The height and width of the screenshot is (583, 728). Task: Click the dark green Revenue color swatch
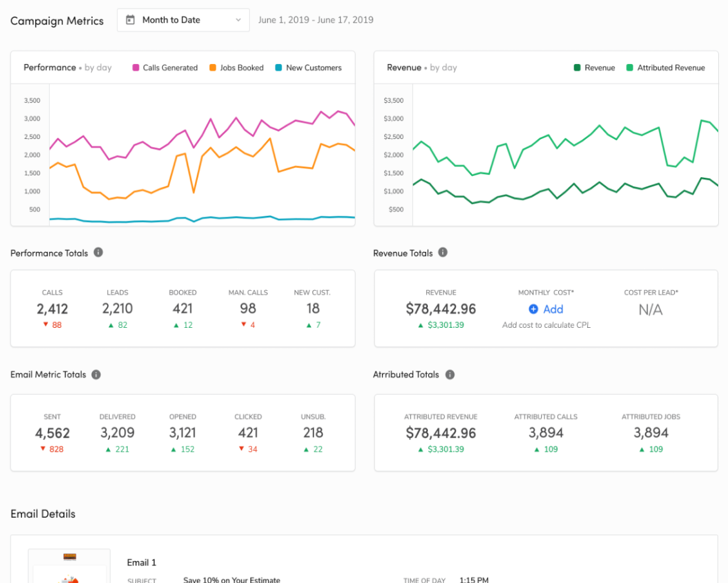(x=579, y=68)
